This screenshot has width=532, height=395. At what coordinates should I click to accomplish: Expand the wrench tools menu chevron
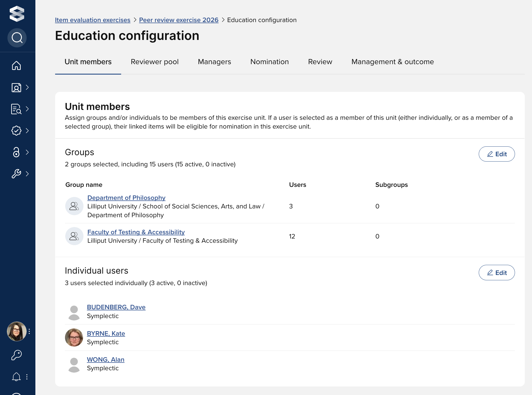pyautogui.click(x=27, y=174)
